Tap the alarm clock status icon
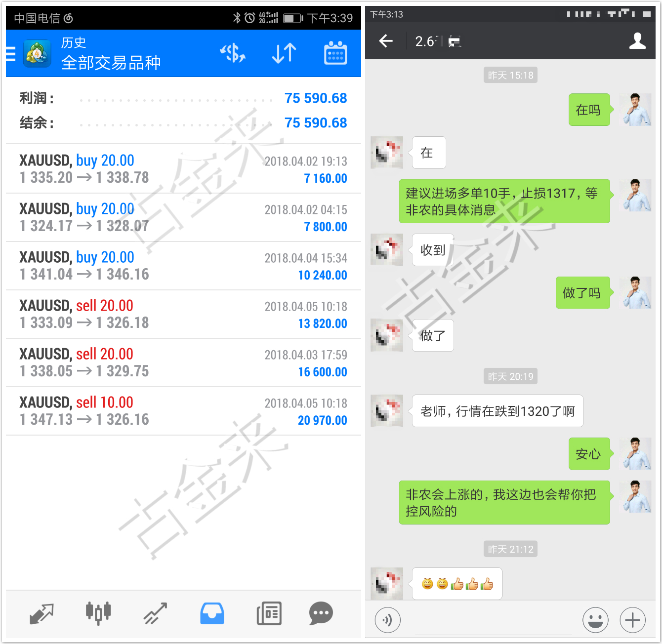This screenshot has width=662, height=644. tap(250, 18)
